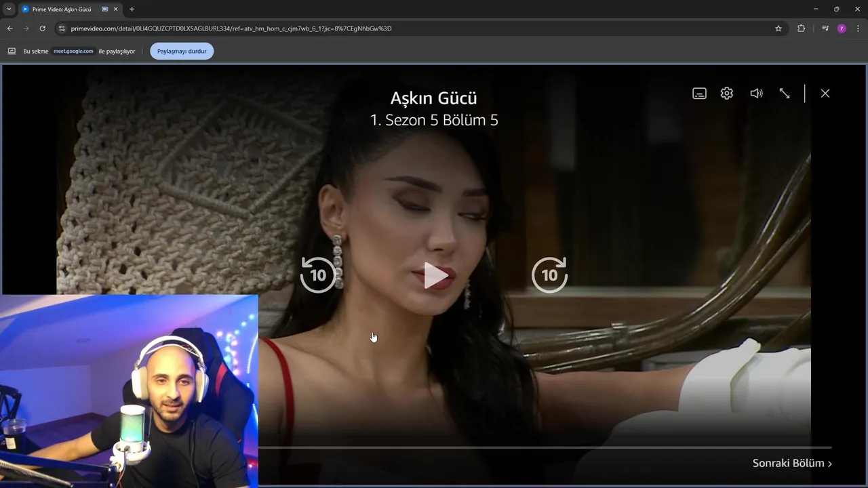The image size is (868, 488).
Task: Open the Chrome profile avatar
Action: click(842, 28)
